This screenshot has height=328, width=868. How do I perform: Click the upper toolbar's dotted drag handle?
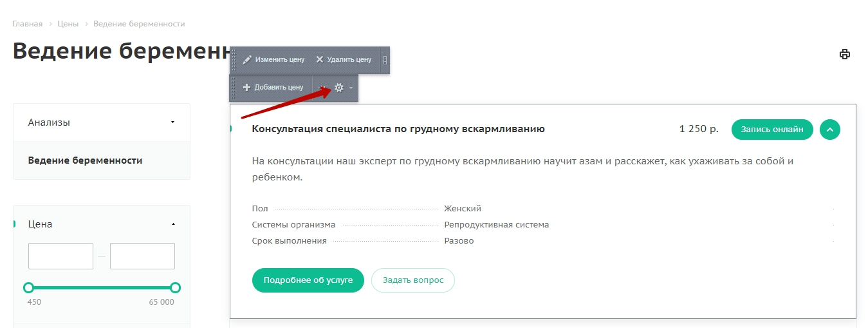(234, 60)
